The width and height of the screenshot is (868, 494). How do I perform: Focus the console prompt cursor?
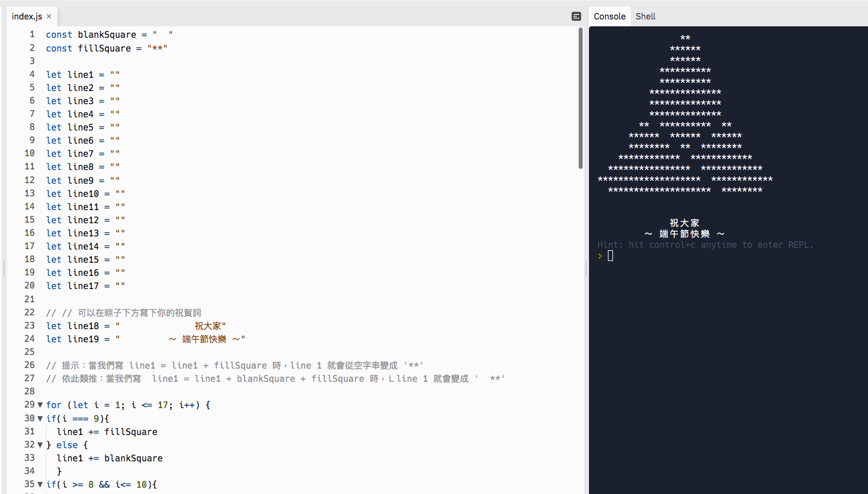click(610, 256)
